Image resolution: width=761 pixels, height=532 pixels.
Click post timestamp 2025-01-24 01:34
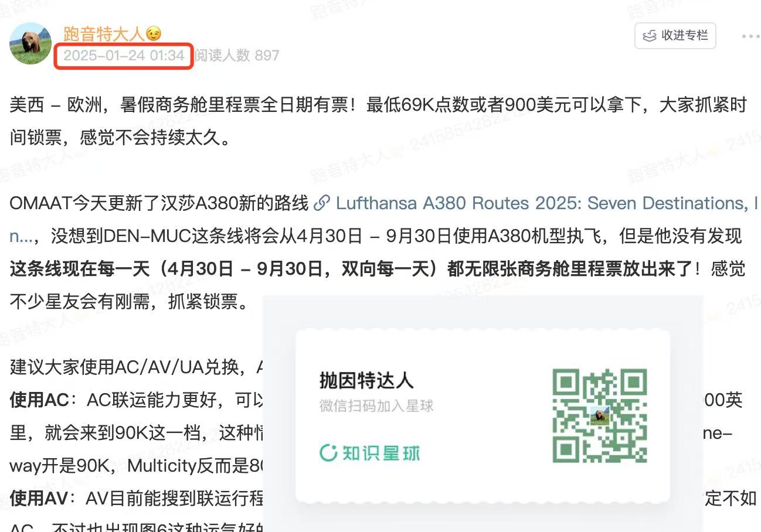pos(124,56)
